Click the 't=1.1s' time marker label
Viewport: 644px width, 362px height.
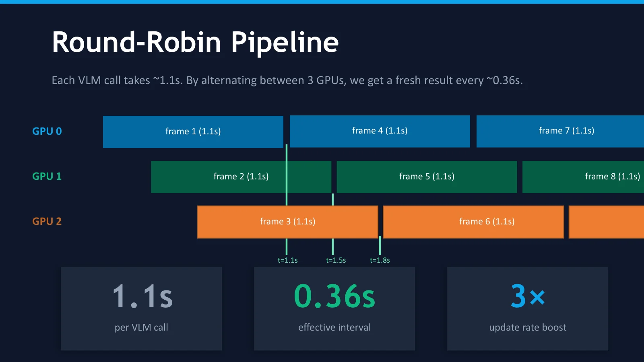tap(288, 260)
